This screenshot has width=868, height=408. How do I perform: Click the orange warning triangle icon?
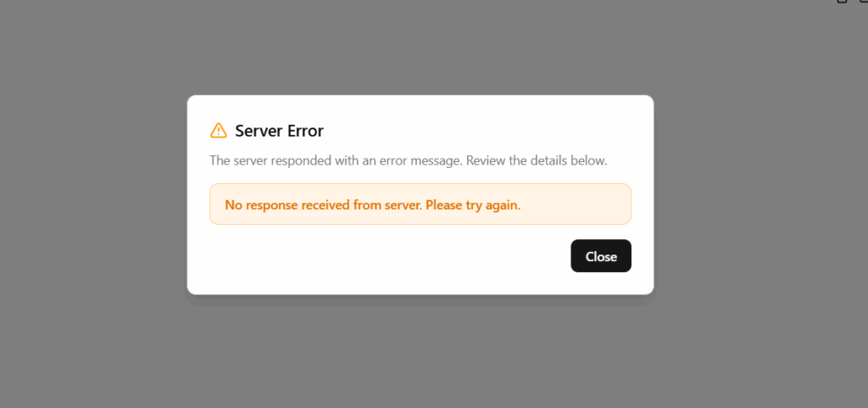tap(218, 131)
